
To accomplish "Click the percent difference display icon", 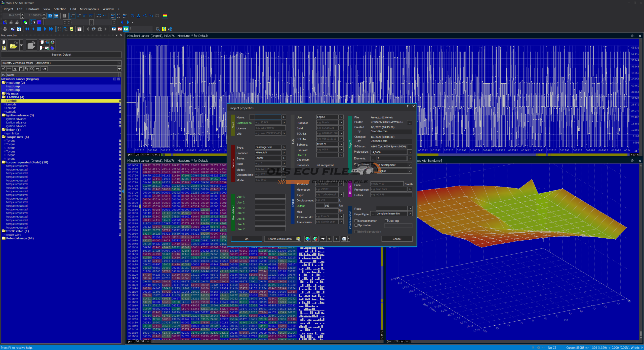I will pyautogui.click(x=133, y=16).
